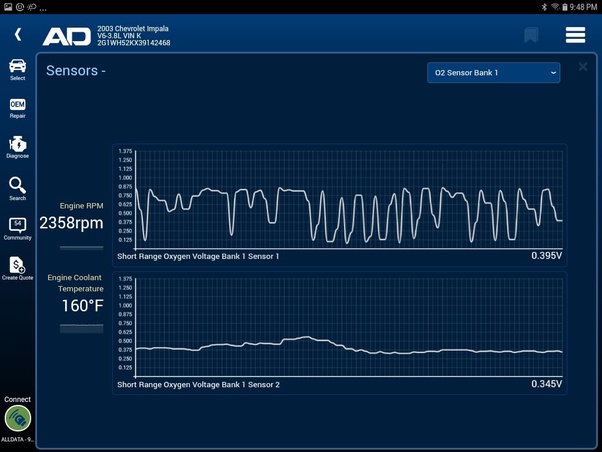The width and height of the screenshot is (602, 452).
Task: Tap the Bluetooth icon in the status bar
Action: (544, 7)
